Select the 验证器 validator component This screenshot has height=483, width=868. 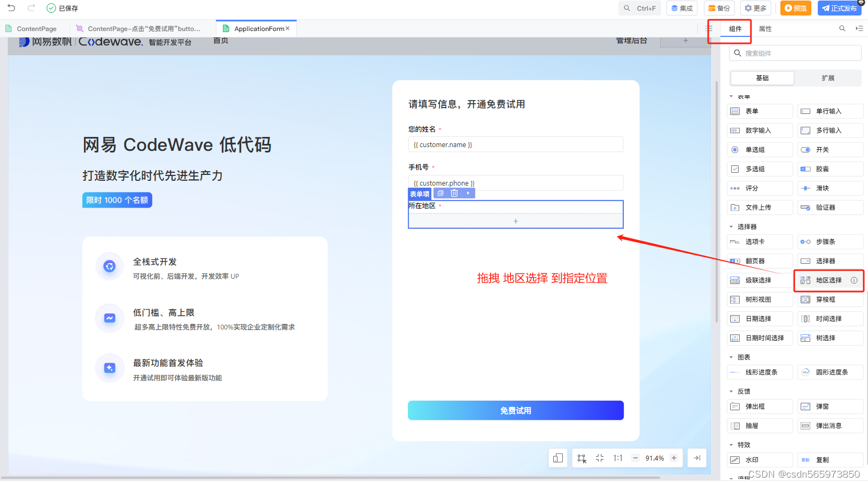(831, 208)
